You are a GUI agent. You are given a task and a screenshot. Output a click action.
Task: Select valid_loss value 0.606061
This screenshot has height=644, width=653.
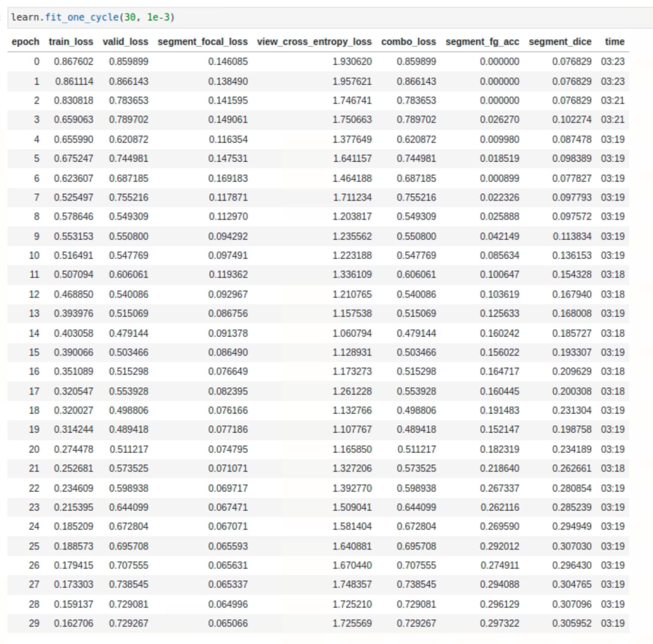click(x=129, y=274)
